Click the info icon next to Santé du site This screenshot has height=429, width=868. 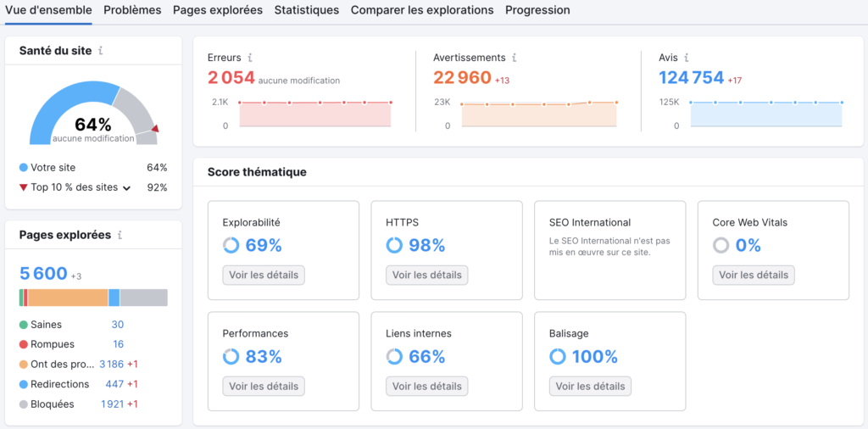click(100, 51)
